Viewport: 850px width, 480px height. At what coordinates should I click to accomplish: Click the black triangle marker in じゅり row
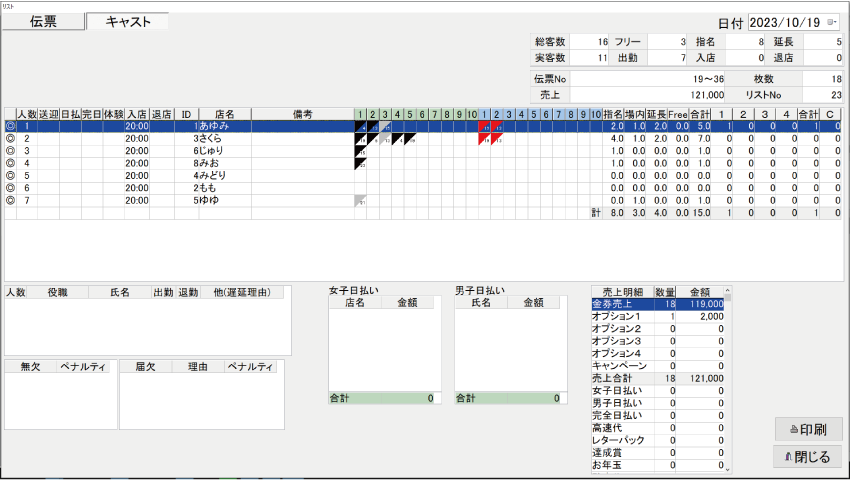click(360, 151)
